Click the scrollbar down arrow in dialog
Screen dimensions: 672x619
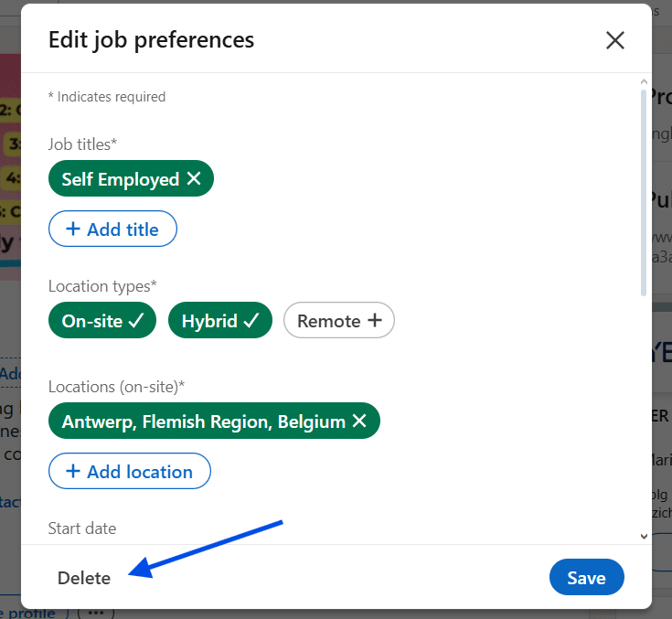[644, 537]
